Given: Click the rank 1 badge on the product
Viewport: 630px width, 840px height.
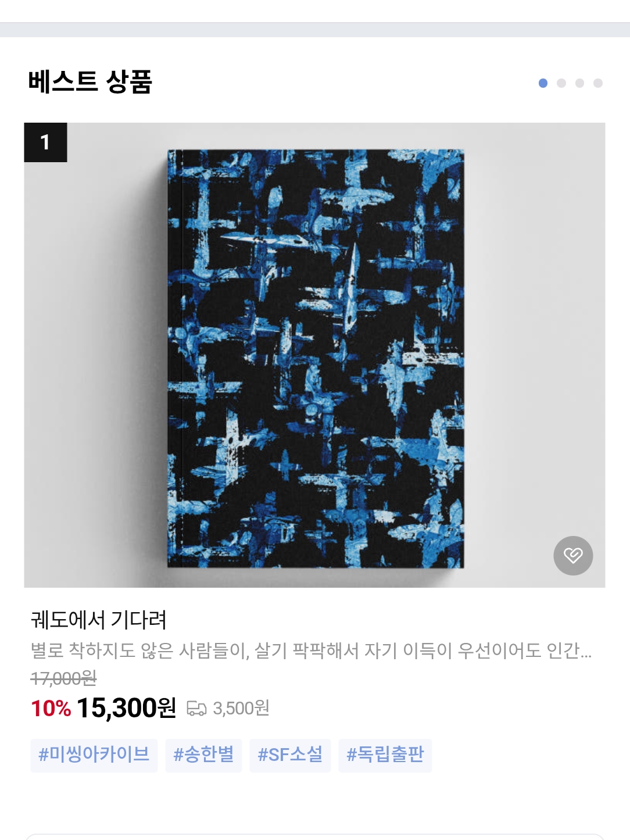Looking at the screenshot, I should coord(45,142).
